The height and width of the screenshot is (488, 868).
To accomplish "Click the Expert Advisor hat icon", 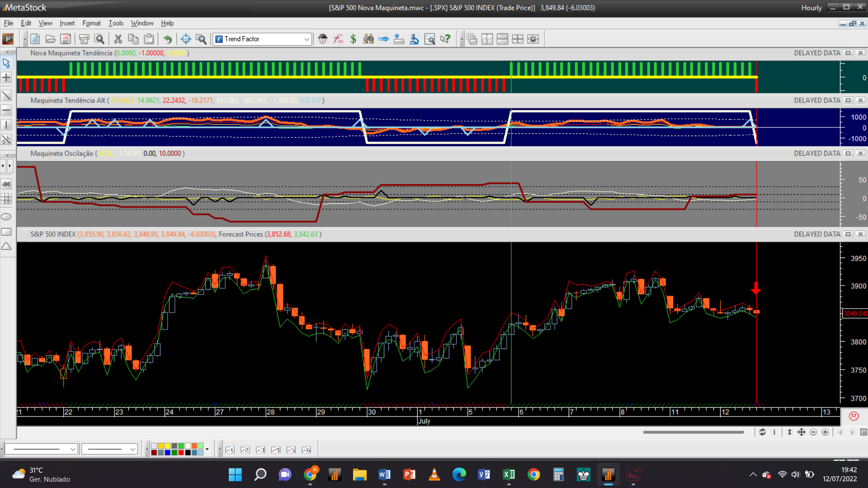I will (322, 39).
